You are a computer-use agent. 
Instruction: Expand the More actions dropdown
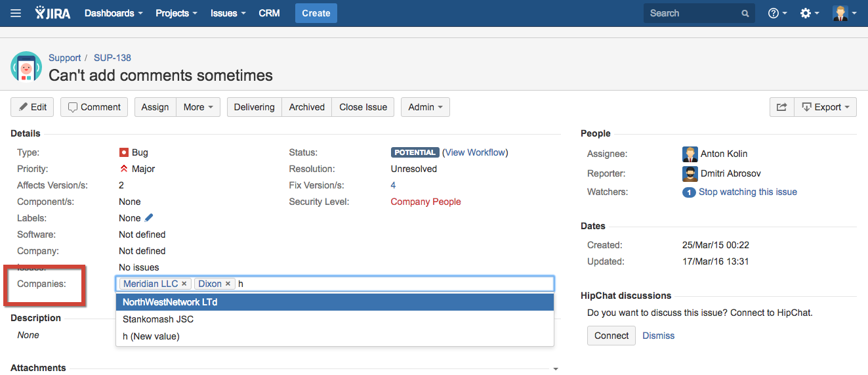point(197,107)
